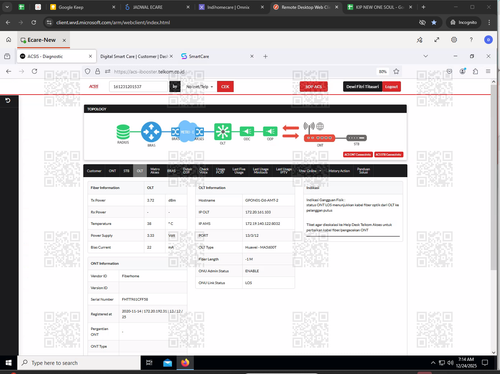Click the fullscreen expand arrows icon

tap(437, 40)
